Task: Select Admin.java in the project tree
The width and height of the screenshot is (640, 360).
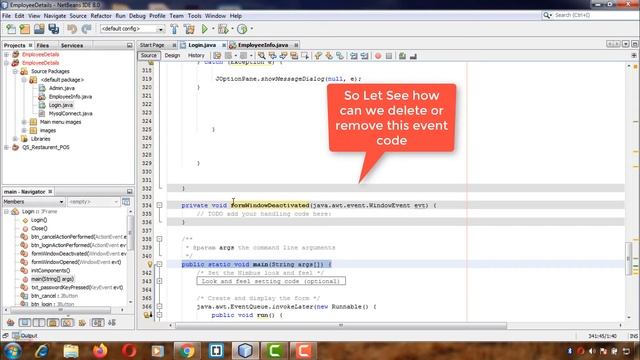Action: point(62,88)
